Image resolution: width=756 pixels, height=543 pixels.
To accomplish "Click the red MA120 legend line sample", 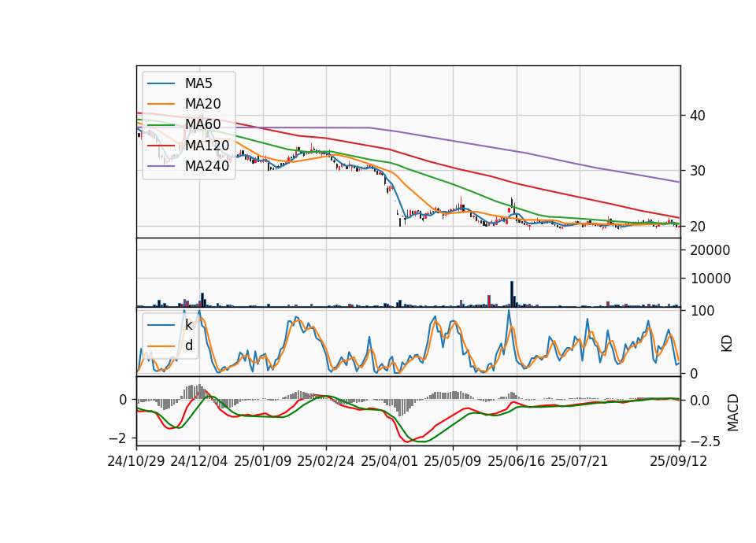I will point(161,145).
